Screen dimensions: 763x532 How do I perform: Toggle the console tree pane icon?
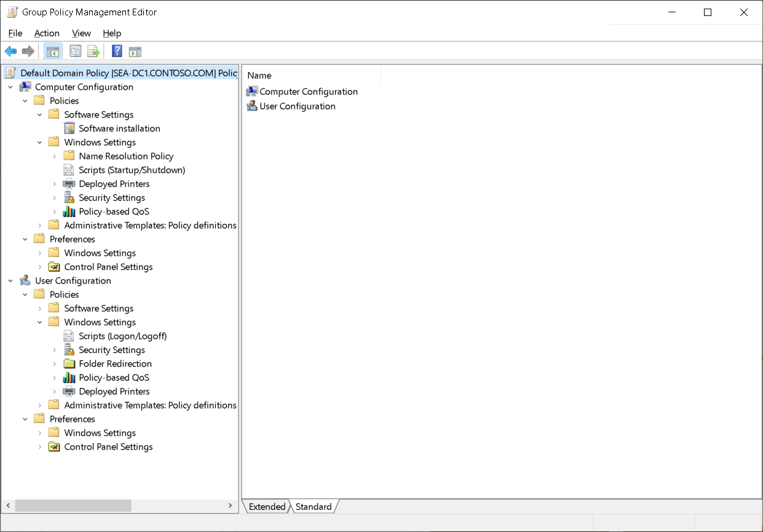tap(53, 51)
